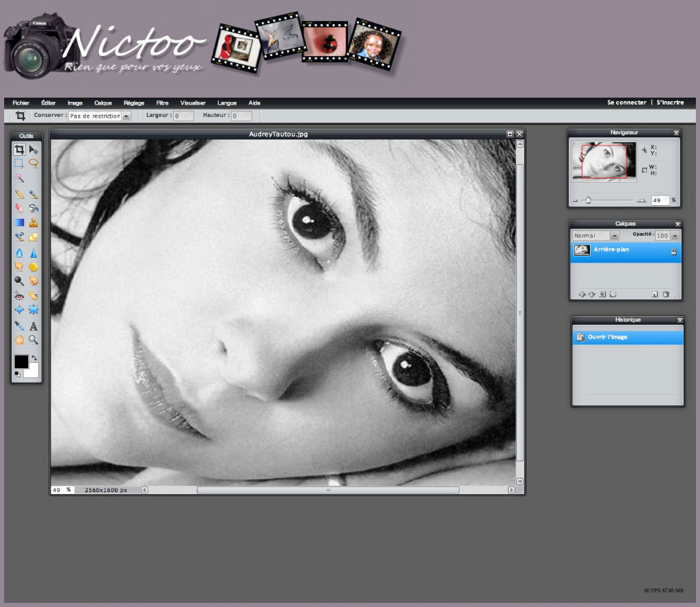
Task: Delete the layer using the trash icon
Action: click(667, 294)
